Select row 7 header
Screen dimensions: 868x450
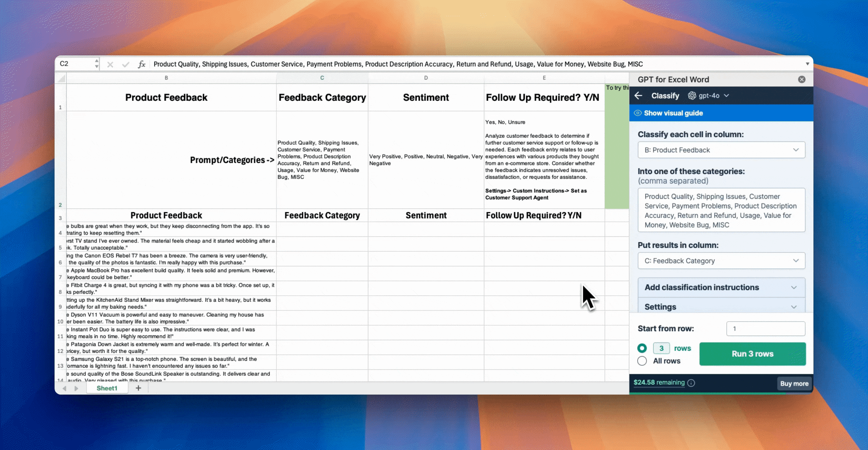point(60,274)
